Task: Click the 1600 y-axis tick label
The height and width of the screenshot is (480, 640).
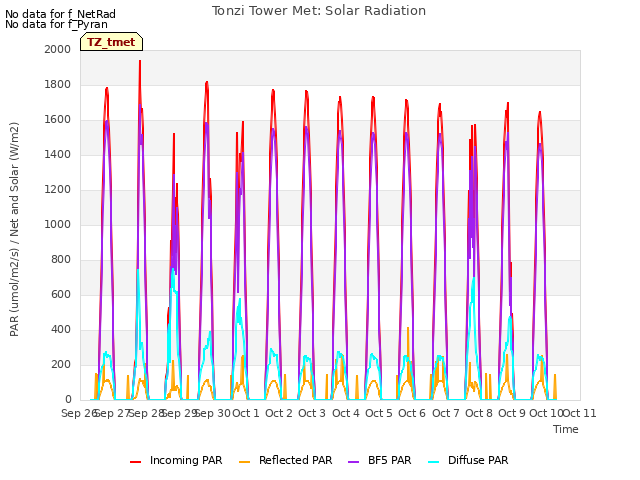Action: (x=58, y=120)
